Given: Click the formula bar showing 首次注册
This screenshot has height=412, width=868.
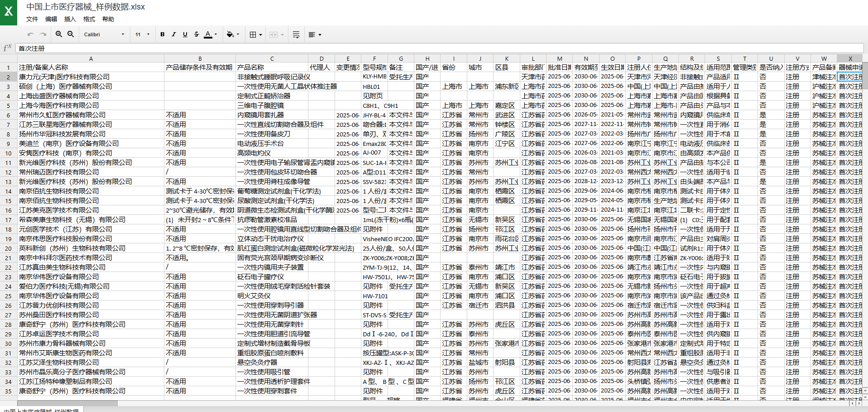Looking at the screenshot, I should click(439, 48).
